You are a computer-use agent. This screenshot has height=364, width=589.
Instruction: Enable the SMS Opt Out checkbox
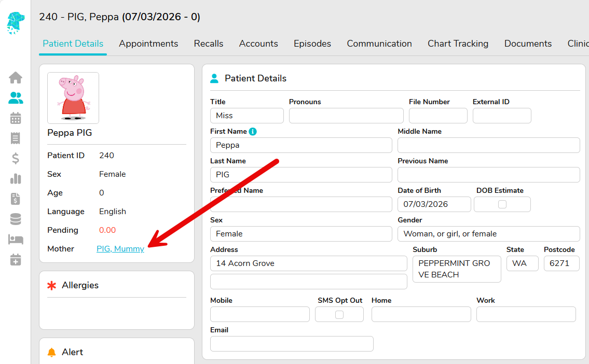point(339,315)
